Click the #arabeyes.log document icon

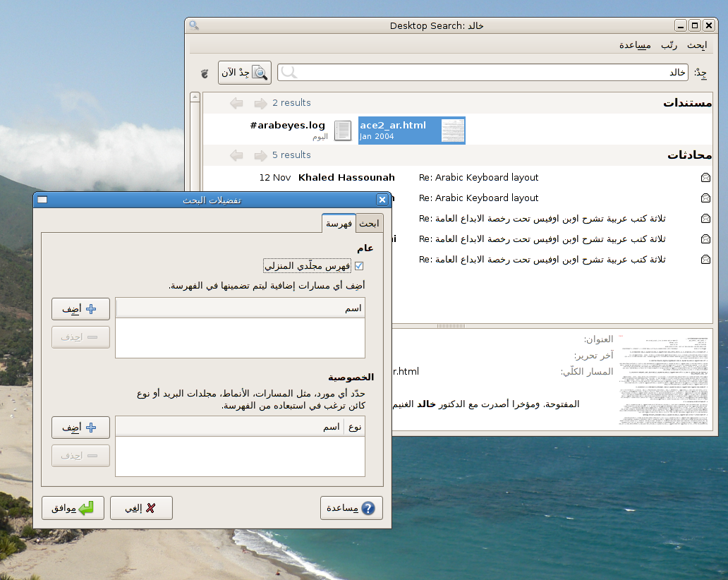343,131
